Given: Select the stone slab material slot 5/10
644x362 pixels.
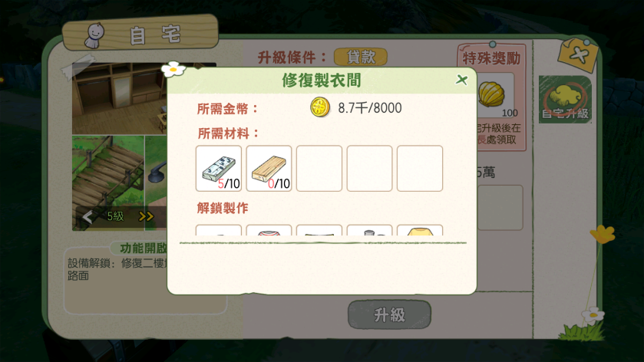Looking at the screenshot, I should (x=219, y=168).
